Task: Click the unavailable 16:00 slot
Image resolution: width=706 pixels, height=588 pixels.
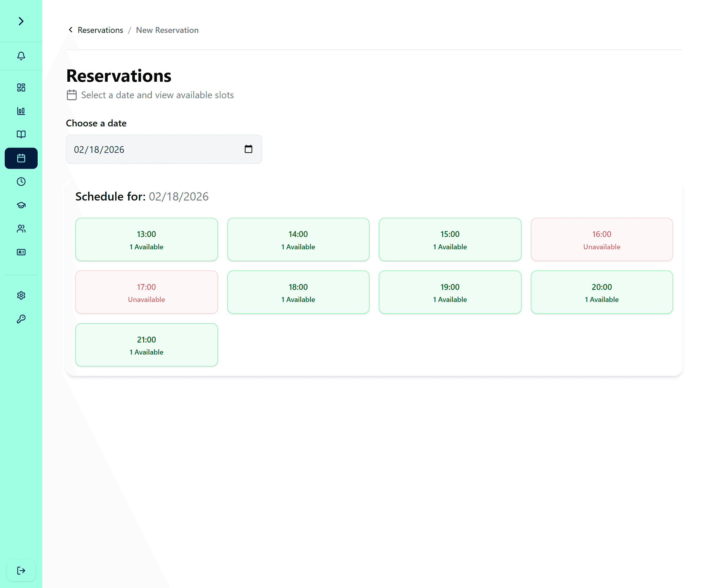Action: tap(602, 240)
